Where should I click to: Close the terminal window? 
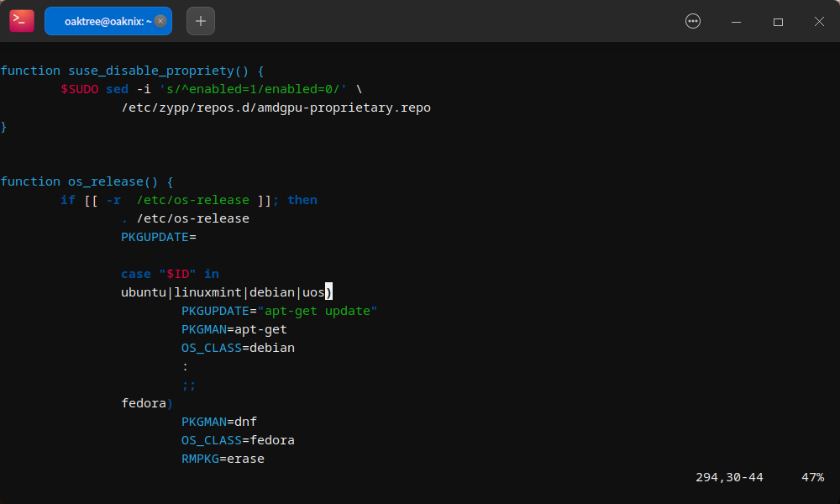pyautogui.click(x=819, y=22)
